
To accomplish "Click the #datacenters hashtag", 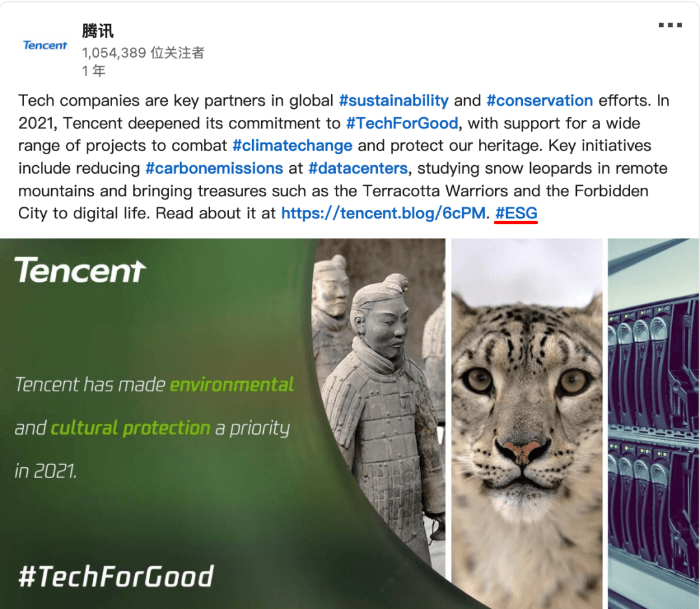I will [358, 168].
